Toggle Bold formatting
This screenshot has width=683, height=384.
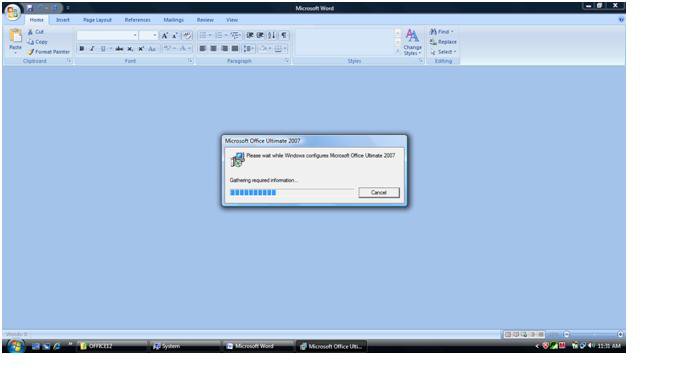click(x=81, y=49)
